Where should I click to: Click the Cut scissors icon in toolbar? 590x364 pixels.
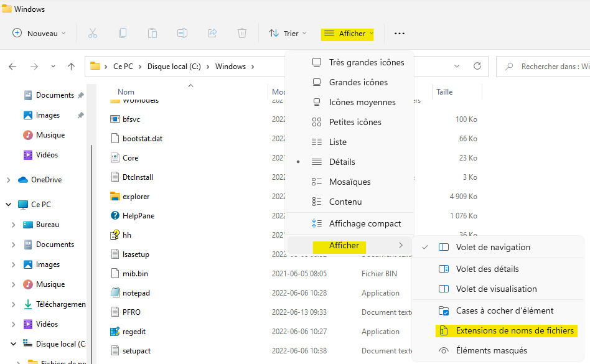(x=92, y=33)
